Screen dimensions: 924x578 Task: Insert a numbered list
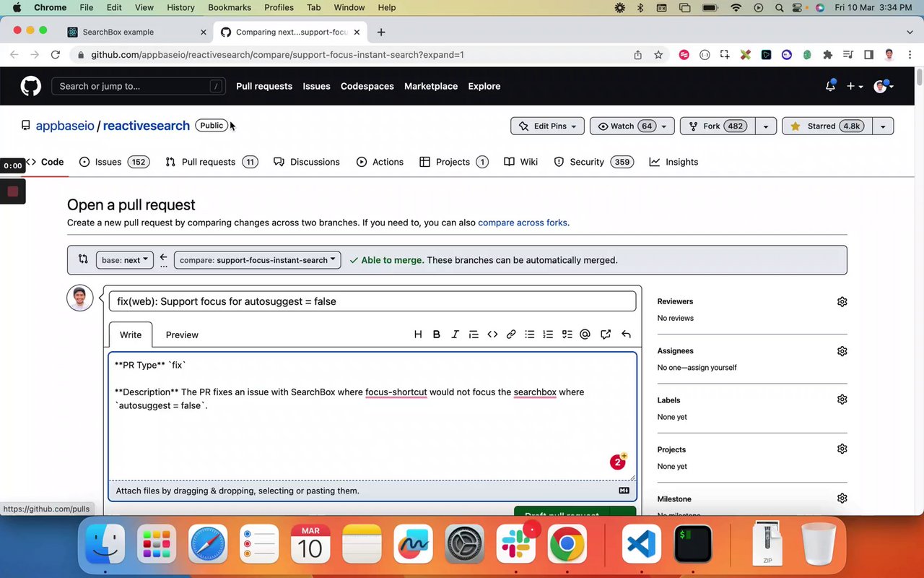click(548, 335)
